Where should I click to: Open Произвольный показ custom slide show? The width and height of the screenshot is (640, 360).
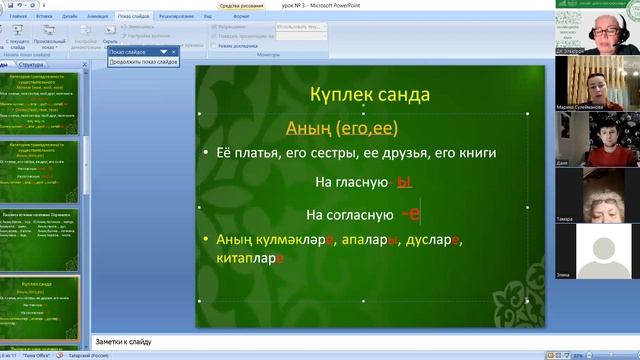[49, 37]
